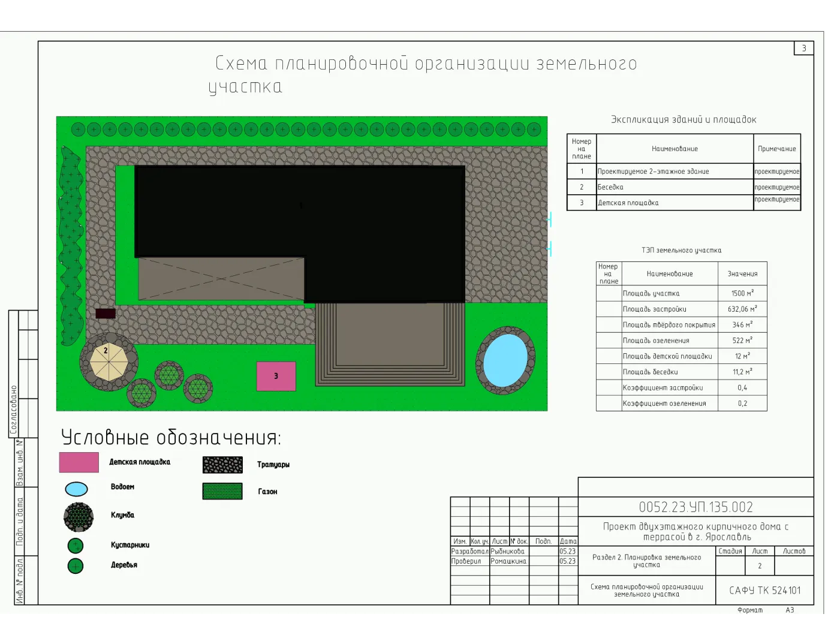
Task: Click the 'Стадия' cell in the title block
Action: (731, 551)
